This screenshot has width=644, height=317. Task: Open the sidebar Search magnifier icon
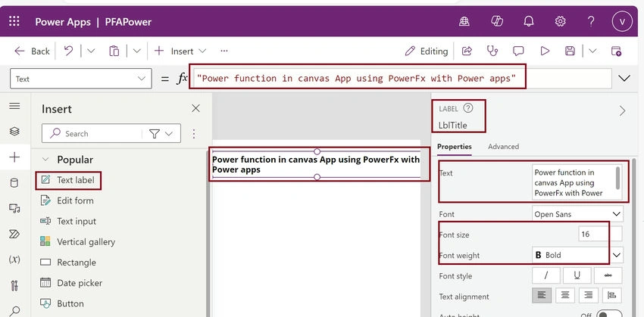pyautogui.click(x=14, y=310)
